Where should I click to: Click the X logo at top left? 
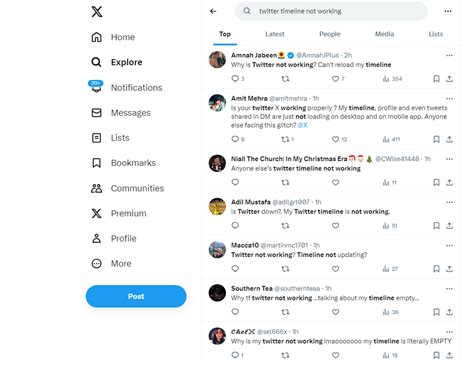click(97, 12)
